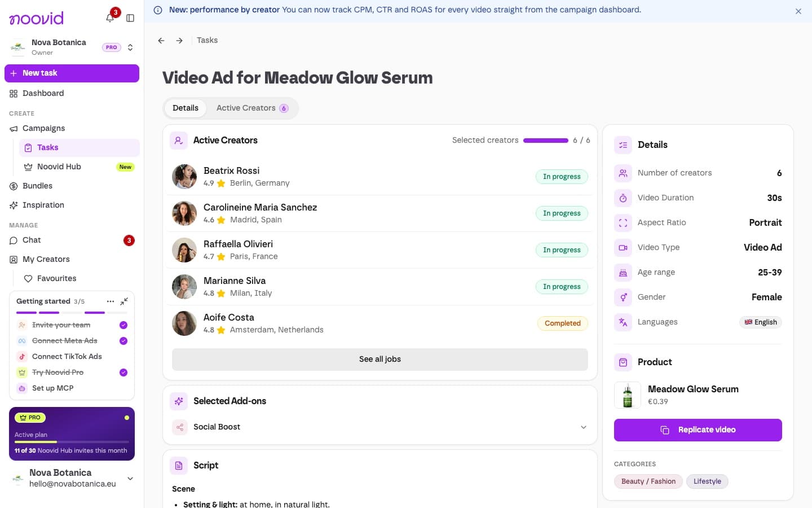Click the Beauty / Fashion category tag
The image size is (812, 508).
coord(648,481)
